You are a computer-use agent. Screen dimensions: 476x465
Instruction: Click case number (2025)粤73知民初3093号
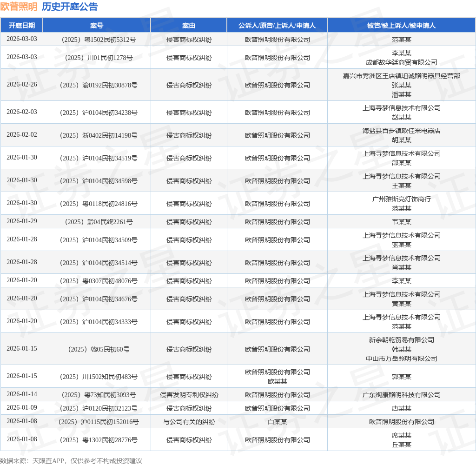[99, 394]
